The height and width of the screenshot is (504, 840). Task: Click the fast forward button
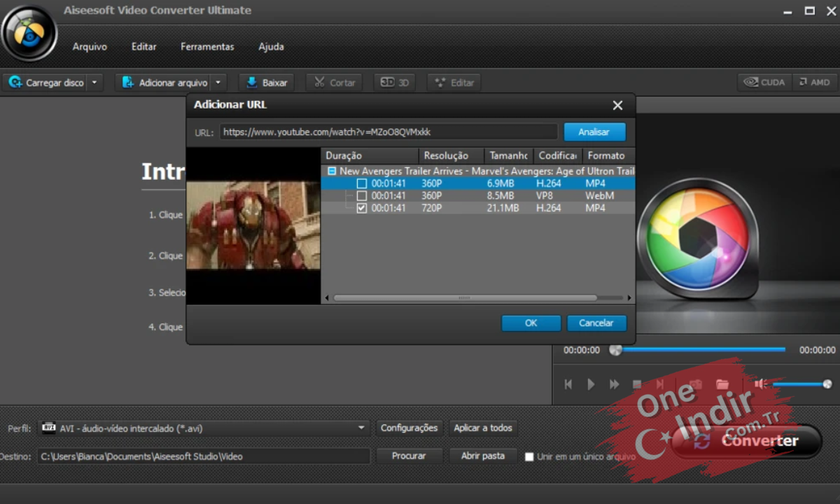point(615,384)
